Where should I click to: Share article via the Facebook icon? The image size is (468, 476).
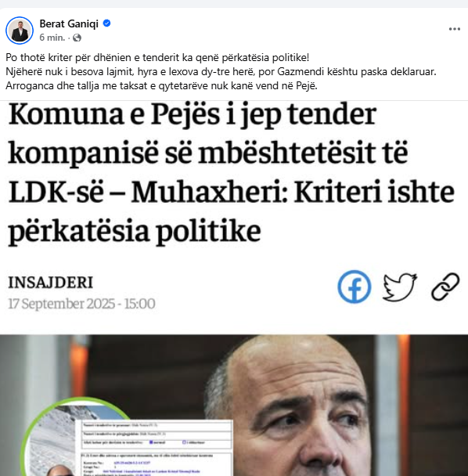pos(355,287)
